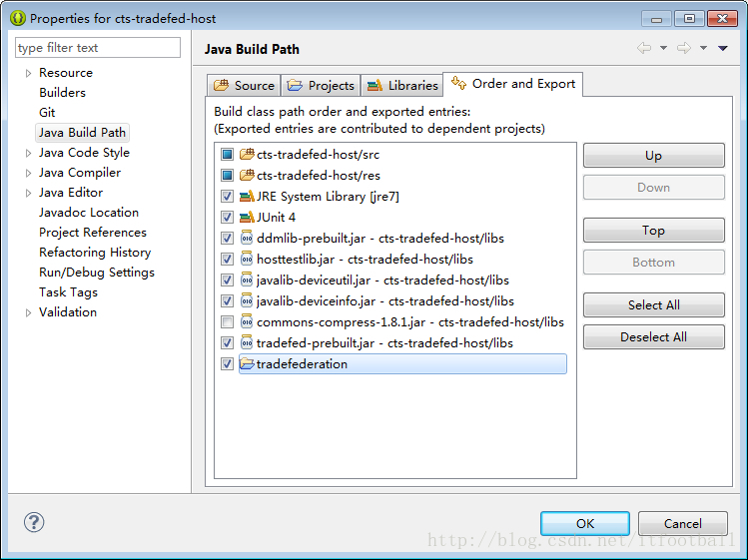Expand the Java Compiler tree node
The height and width of the screenshot is (560, 748).
[28, 173]
